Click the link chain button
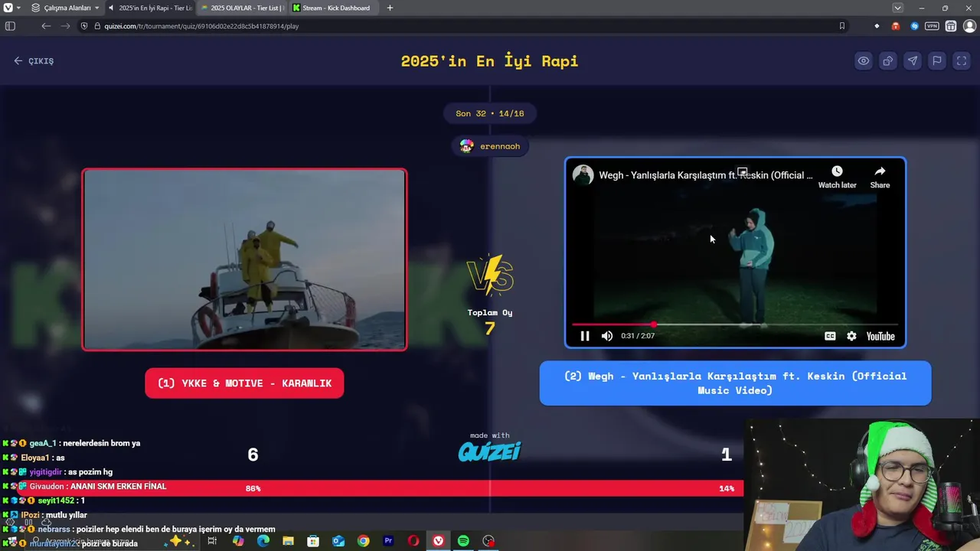The width and height of the screenshot is (980, 551). click(x=888, y=61)
